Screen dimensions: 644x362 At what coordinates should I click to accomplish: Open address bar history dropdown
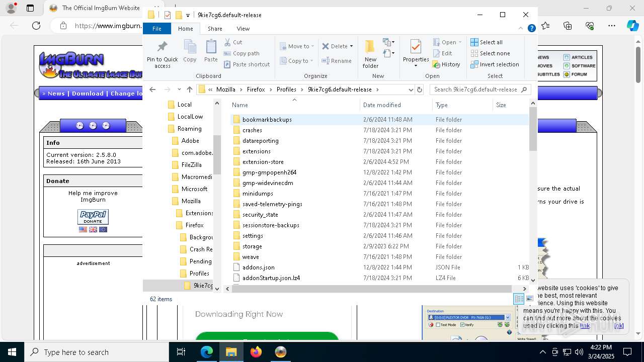point(411,89)
